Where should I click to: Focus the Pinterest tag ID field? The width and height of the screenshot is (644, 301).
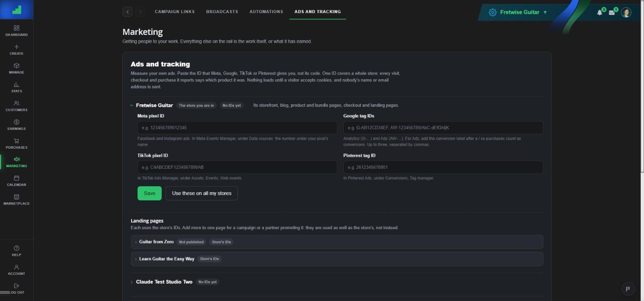443,167
